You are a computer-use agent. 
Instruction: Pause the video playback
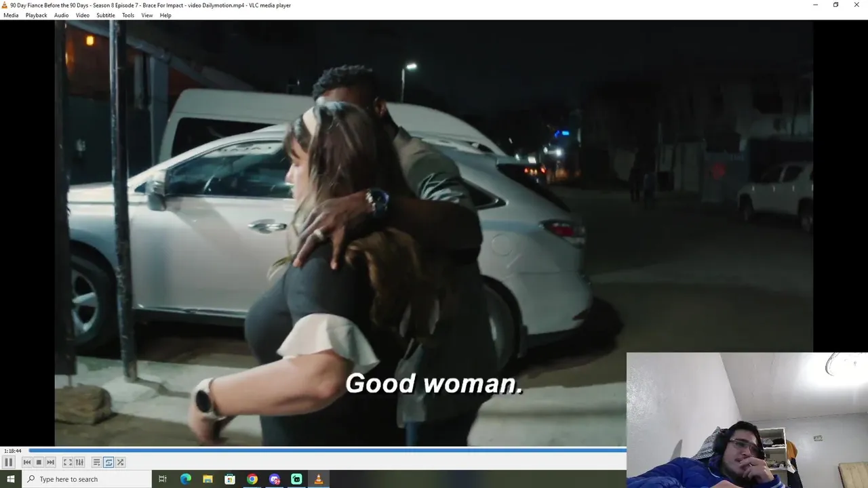[9, 462]
